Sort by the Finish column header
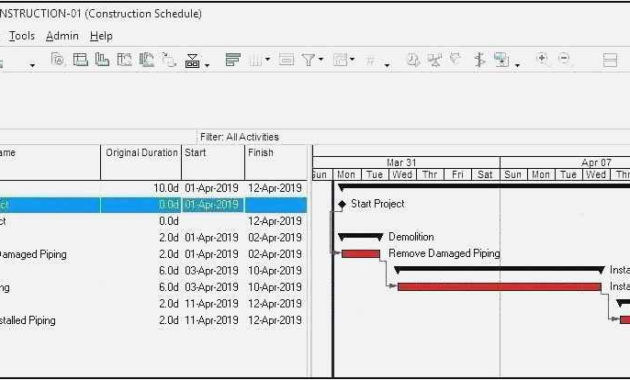Screen dimensions: 630x380 (x=276, y=162)
